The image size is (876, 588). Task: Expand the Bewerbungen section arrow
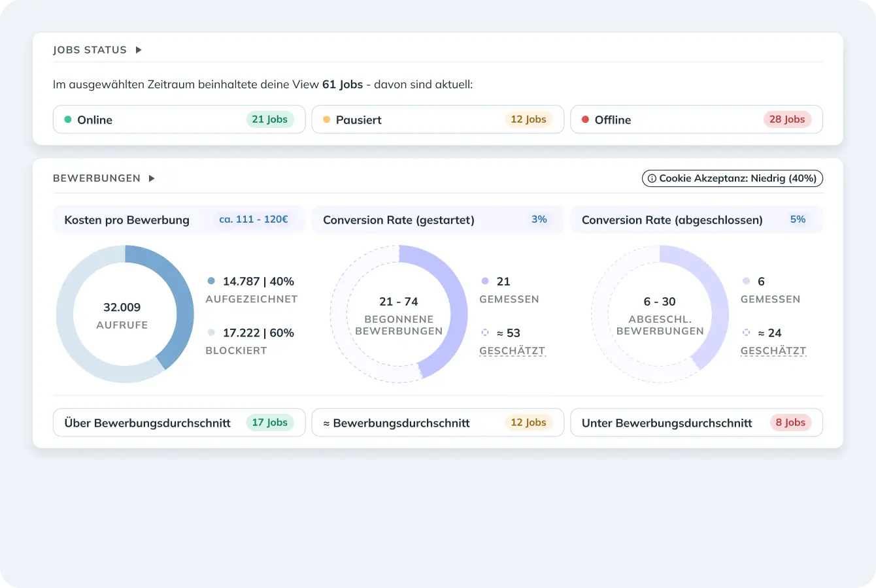point(152,178)
